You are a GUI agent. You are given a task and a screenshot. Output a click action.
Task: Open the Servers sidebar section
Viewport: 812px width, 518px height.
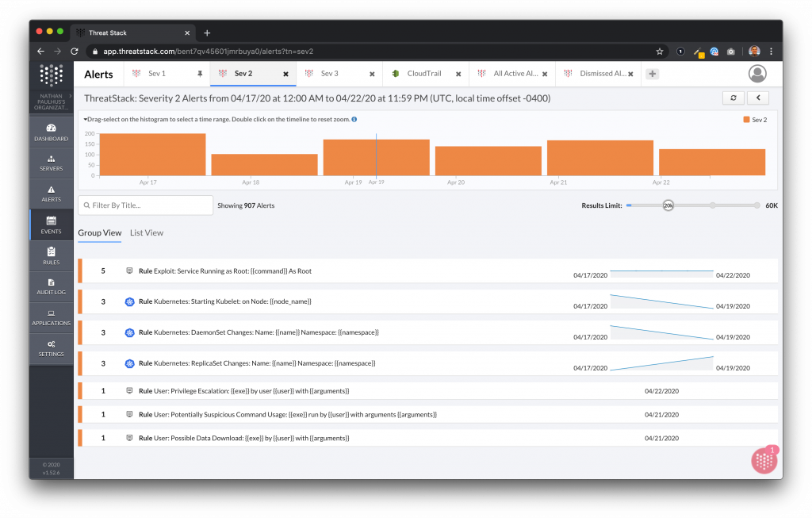click(51, 163)
